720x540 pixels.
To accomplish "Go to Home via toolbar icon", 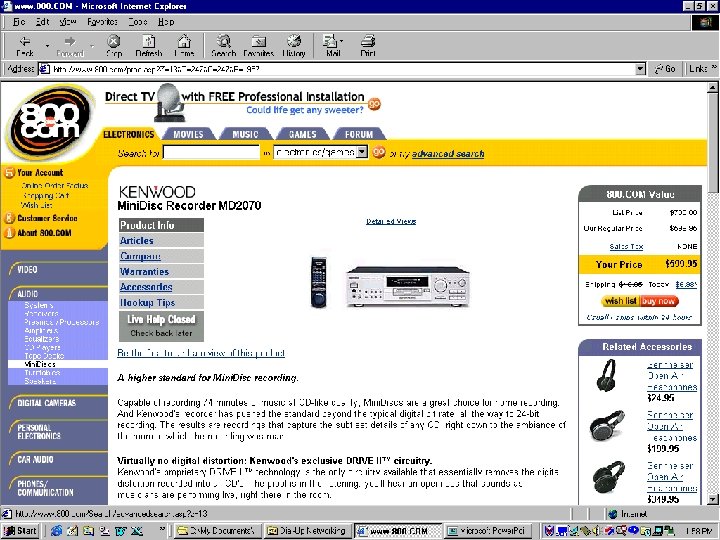I will click(184, 46).
